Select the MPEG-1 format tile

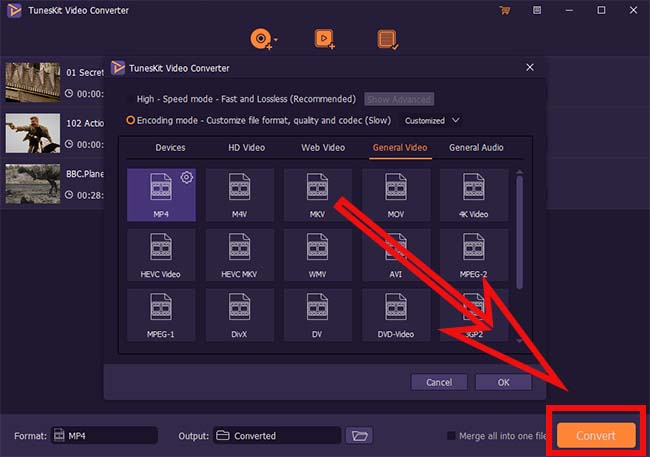(161, 315)
